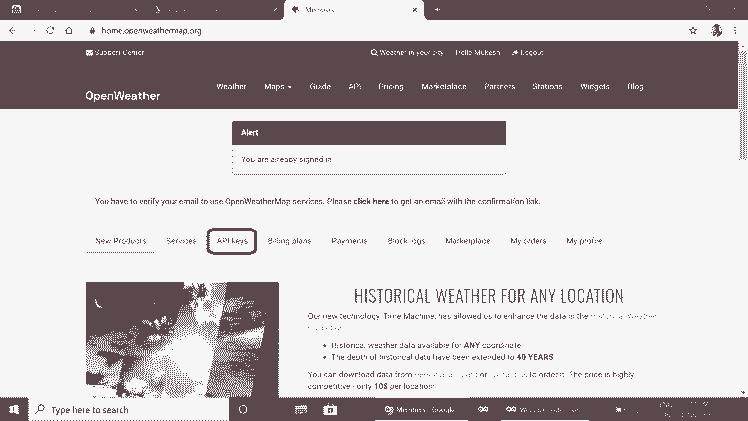
Task: Open the Support Center link
Action: [115, 52]
